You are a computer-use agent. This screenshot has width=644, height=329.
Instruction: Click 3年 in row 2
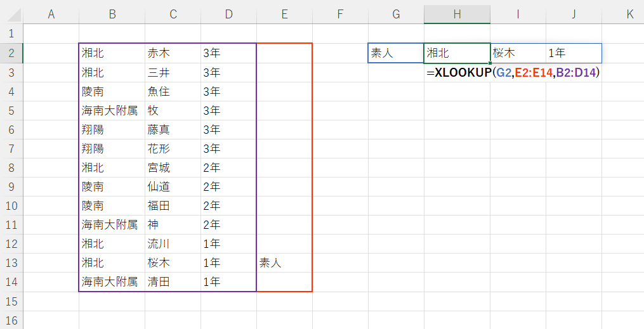[211, 53]
